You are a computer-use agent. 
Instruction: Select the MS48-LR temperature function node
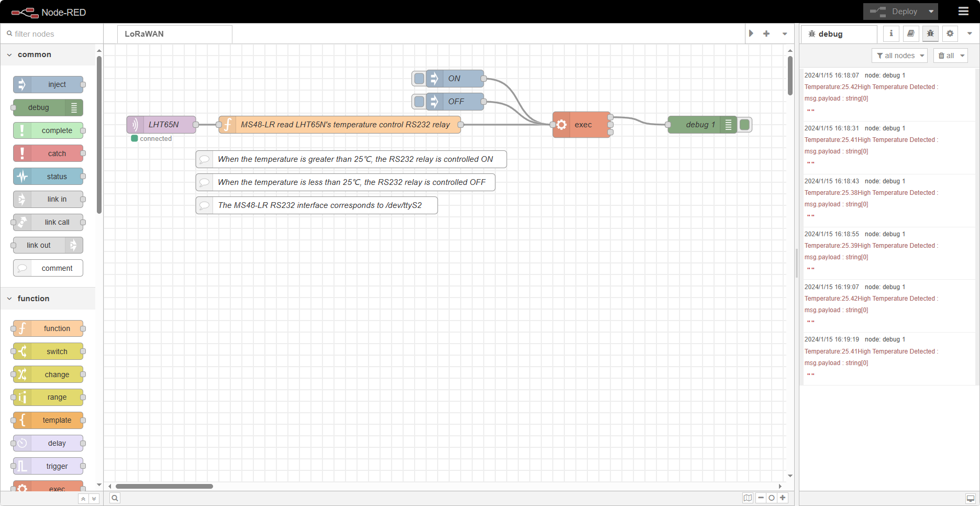340,125
